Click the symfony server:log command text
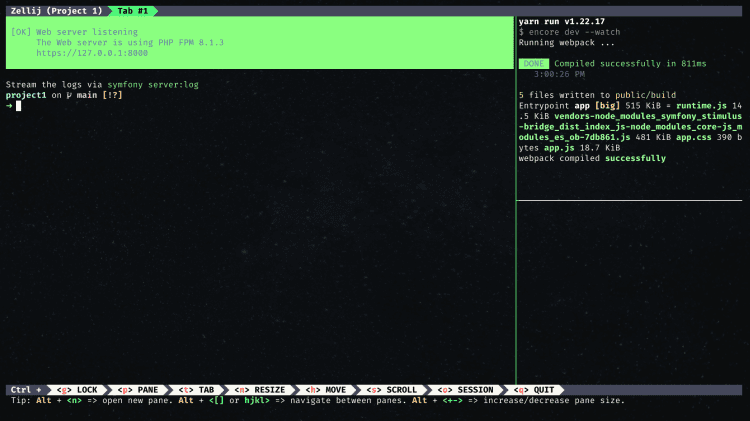Image resolution: width=750 pixels, height=421 pixels. [x=153, y=85]
